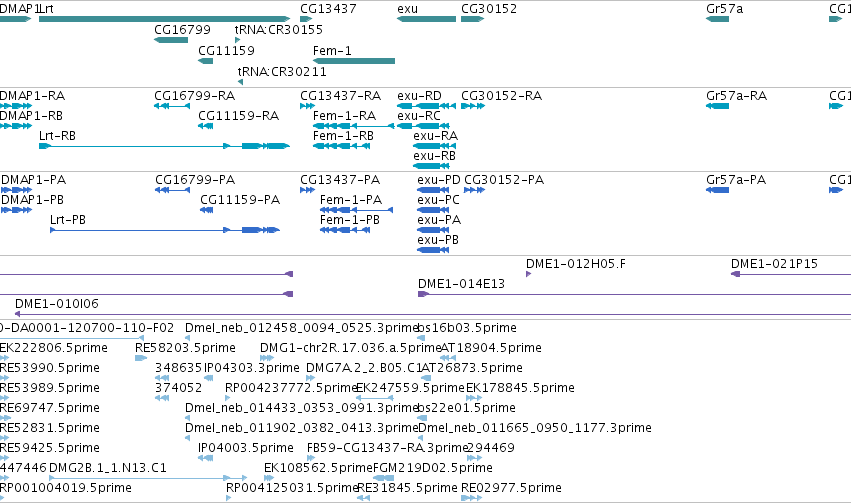The width and height of the screenshot is (851, 503).
Task: Select protein Fem-1-PA
Action: 351,200
